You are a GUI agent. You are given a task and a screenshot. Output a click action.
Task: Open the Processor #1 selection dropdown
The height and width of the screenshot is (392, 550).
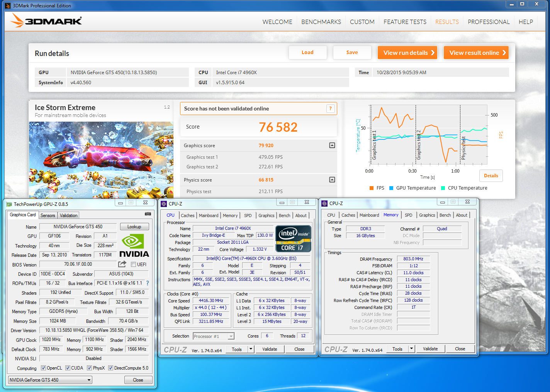coord(214,336)
